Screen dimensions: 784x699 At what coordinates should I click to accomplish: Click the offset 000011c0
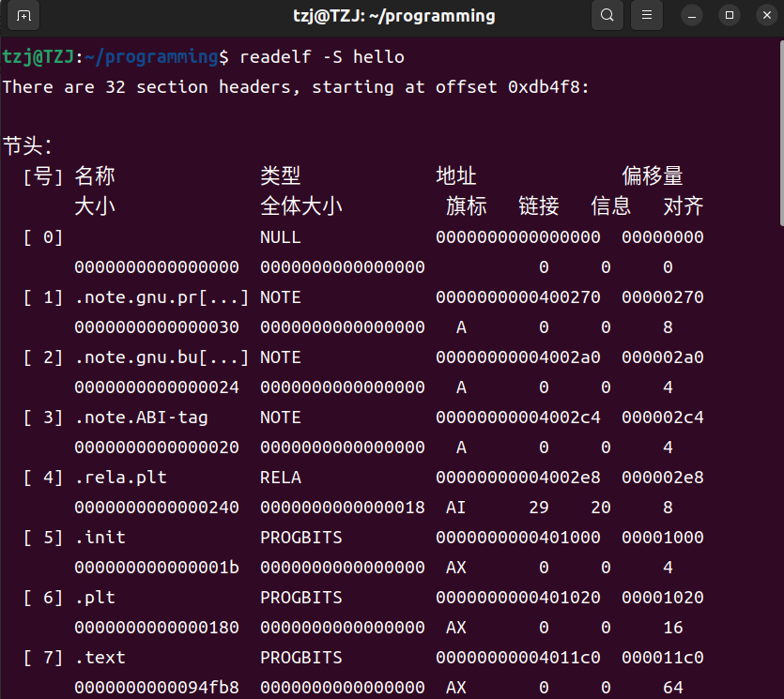point(663,657)
